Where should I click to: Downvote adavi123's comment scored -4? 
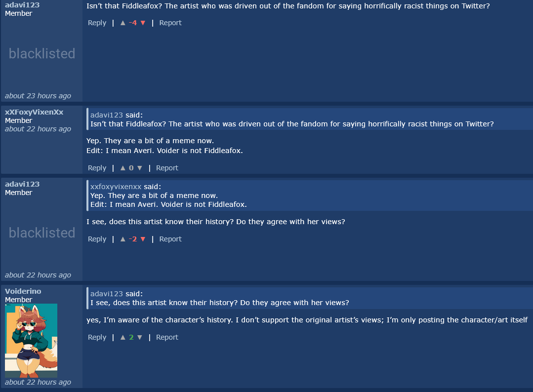coord(143,23)
